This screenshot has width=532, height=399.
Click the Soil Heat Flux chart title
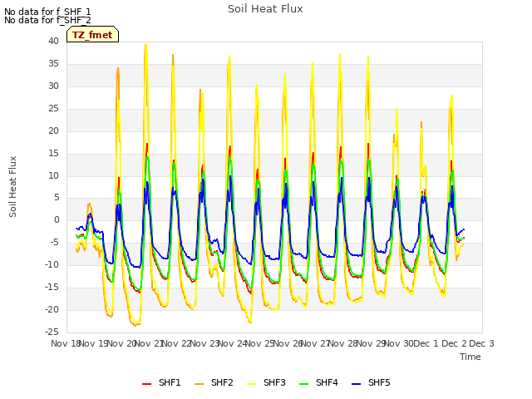[x=265, y=9]
